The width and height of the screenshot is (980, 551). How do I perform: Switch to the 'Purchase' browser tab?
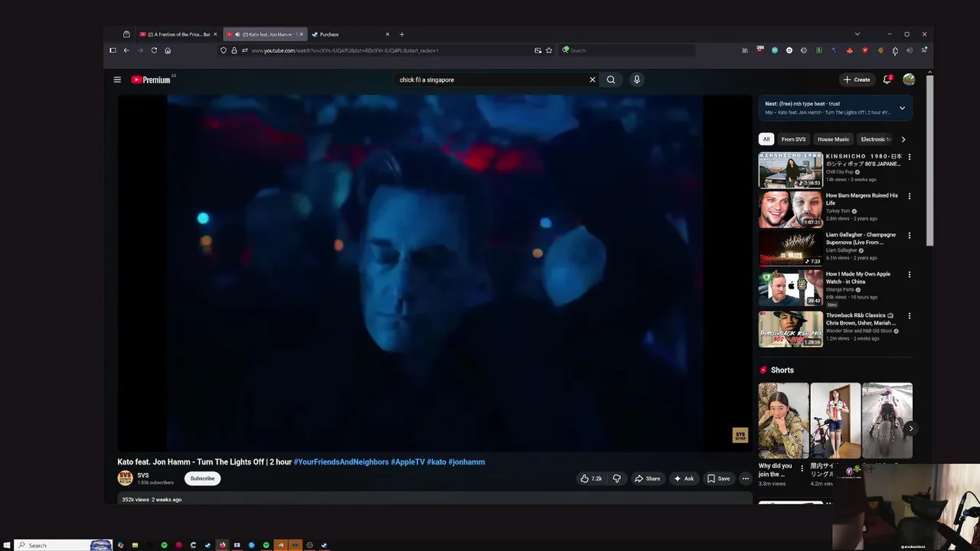tap(351, 34)
